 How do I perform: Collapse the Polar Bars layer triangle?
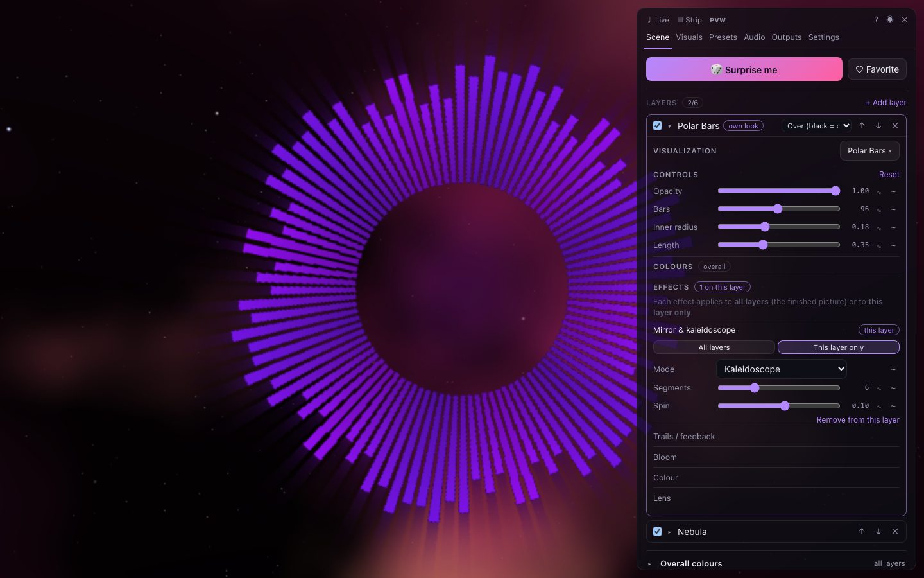(x=669, y=127)
